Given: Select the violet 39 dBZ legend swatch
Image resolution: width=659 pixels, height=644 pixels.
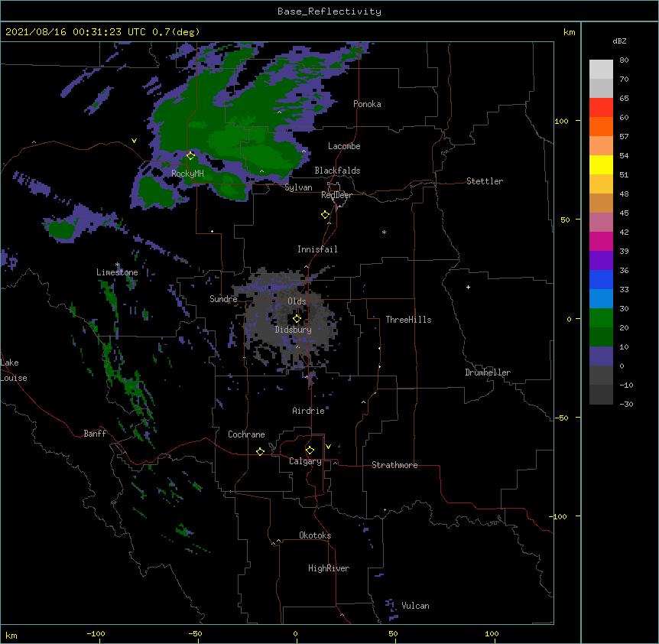Looking at the screenshot, I should pyautogui.click(x=601, y=261).
